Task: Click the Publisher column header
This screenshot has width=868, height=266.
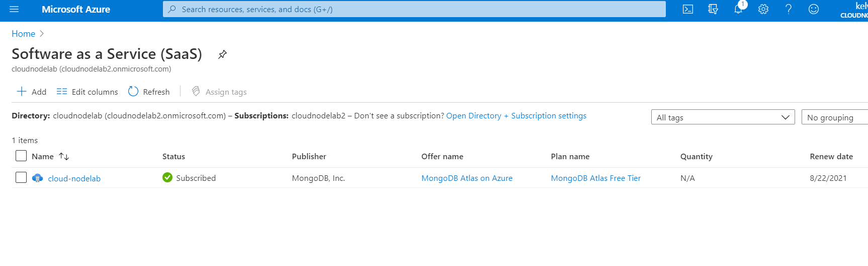Action: point(309,156)
